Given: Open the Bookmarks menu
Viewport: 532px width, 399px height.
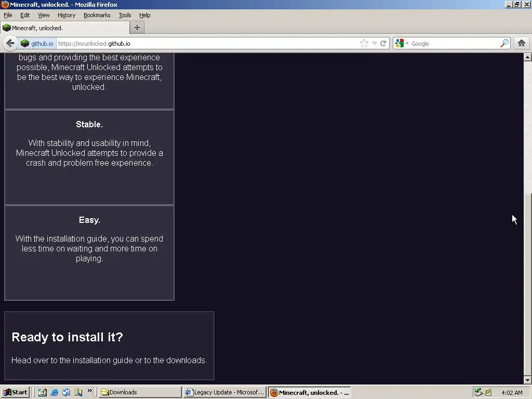Looking at the screenshot, I should click(x=97, y=15).
